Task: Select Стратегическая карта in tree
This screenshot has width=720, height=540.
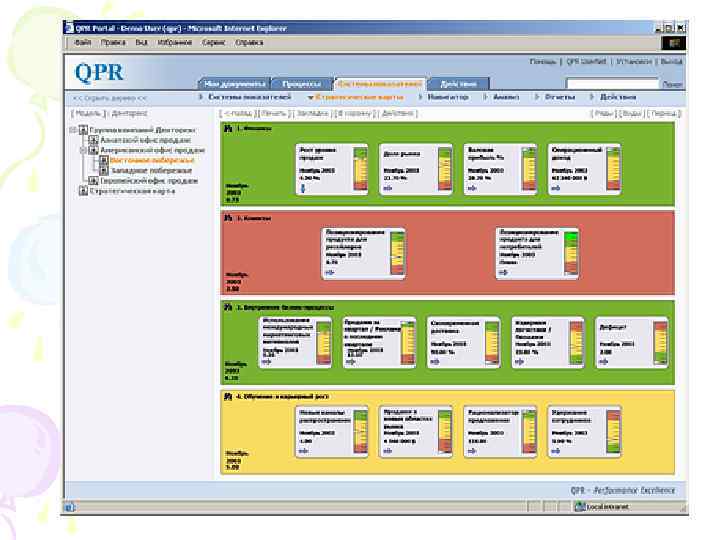Action: coord(132,191)
